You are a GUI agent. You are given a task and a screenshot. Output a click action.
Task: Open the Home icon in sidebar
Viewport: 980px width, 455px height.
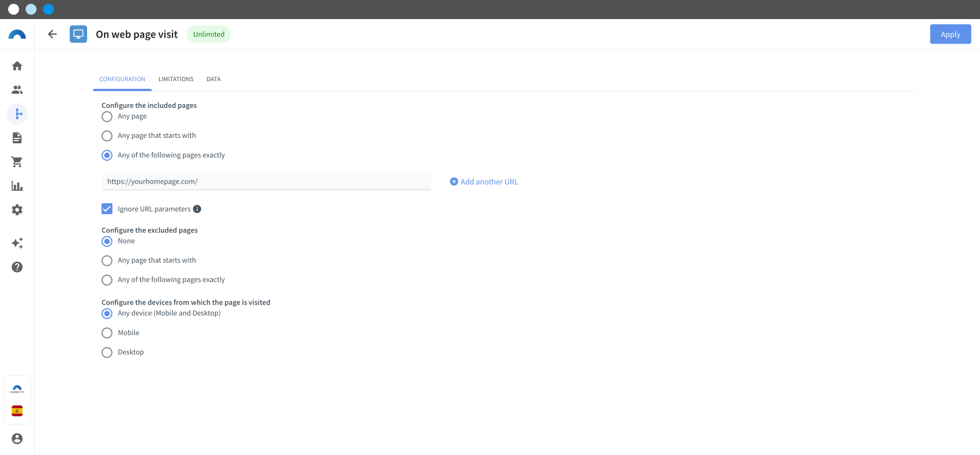17,66
